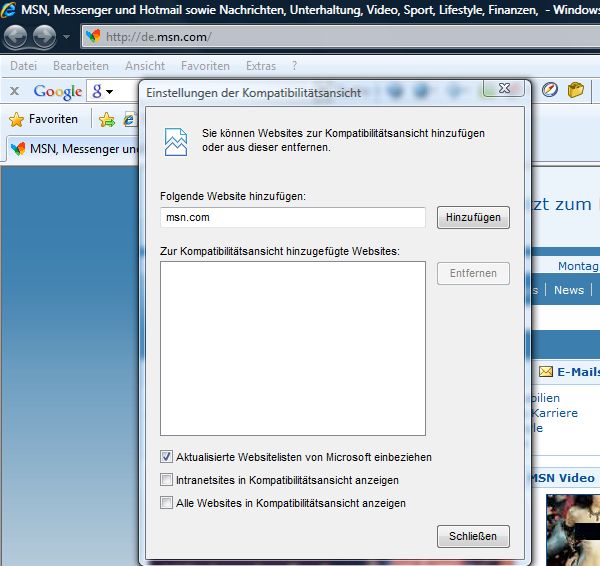Open the MSN Video heading link
Viewport: 600px width, 566px height.
(x=563, y=478)
